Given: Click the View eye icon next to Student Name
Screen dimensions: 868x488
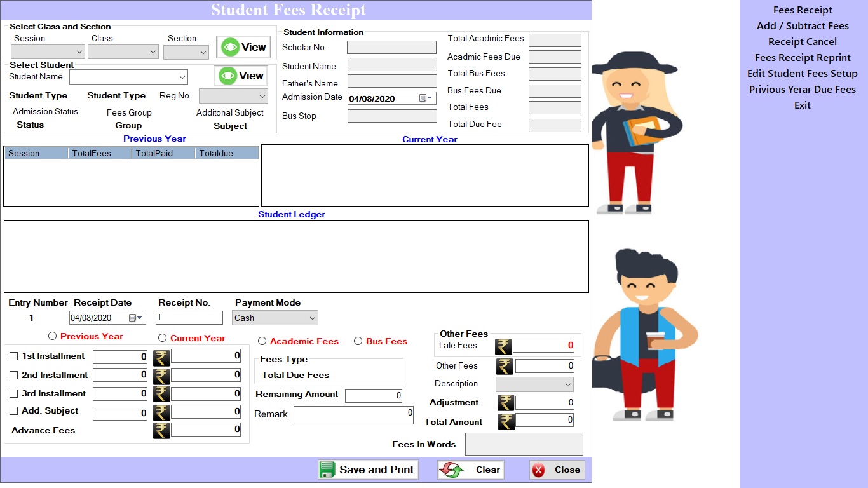Looking at the screenshot, I should (227, 75).
